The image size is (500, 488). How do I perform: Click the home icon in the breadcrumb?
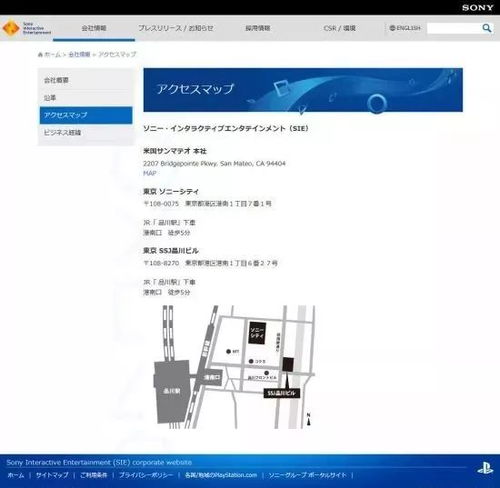click(40, 54)
